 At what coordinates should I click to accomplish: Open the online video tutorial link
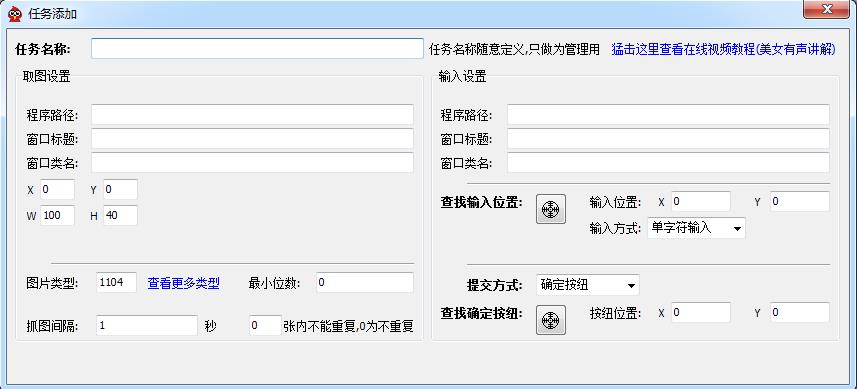click(724, 49)
